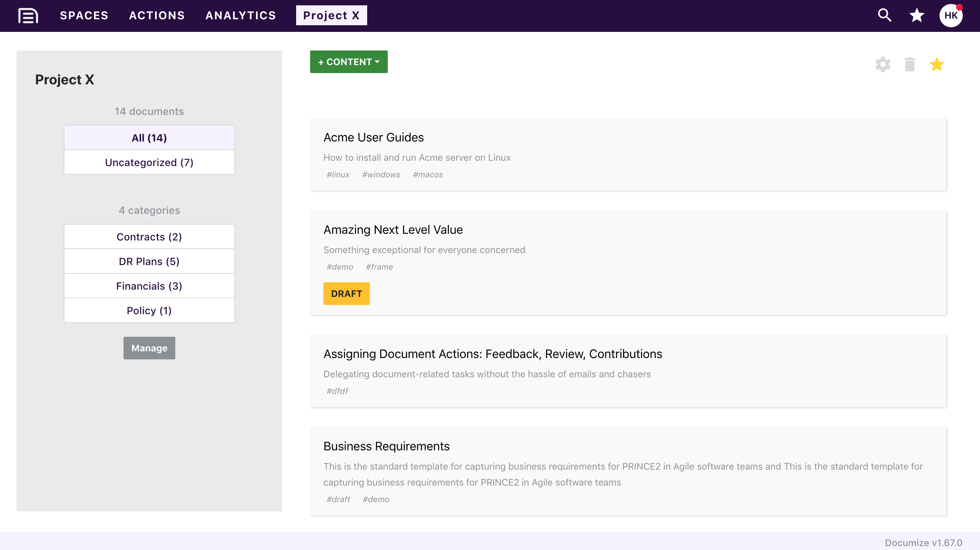Delete space using trash icon
980x550 pixels.
910,64
